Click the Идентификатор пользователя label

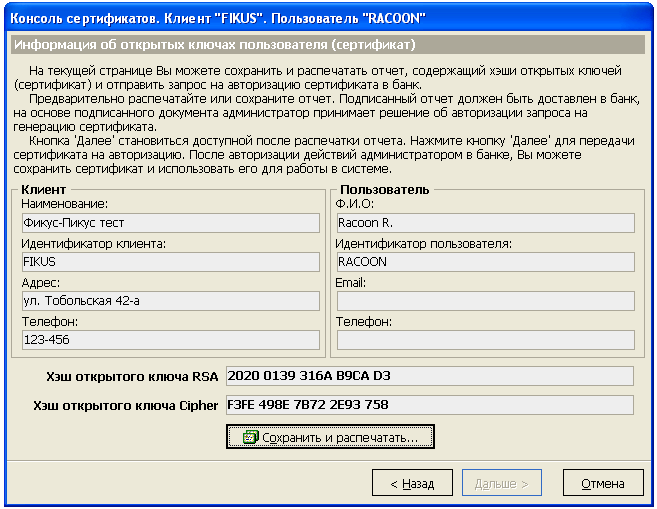pos(424,243)
